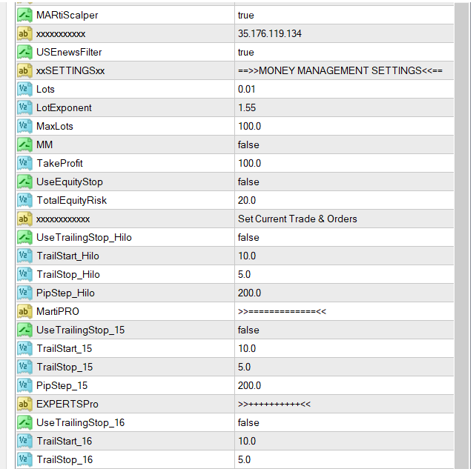The width and height of the screenshot is (476, 469).
Task: Click the Set Current Trade & Orders value
Action: pyautogui.click(x=297, y=219)
